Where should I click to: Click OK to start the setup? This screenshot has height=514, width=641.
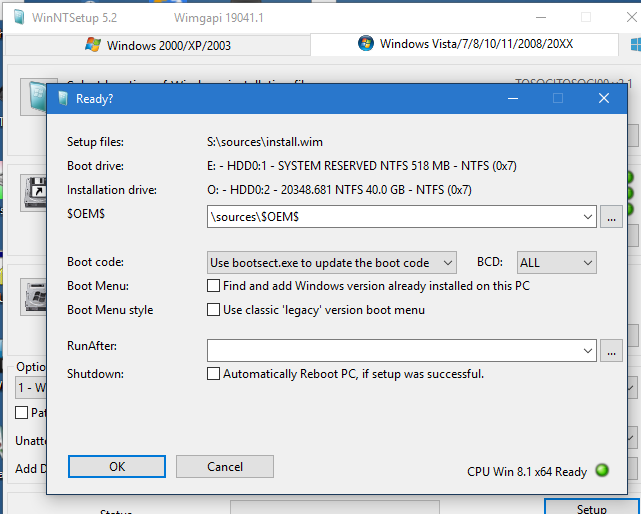[117, 466]
